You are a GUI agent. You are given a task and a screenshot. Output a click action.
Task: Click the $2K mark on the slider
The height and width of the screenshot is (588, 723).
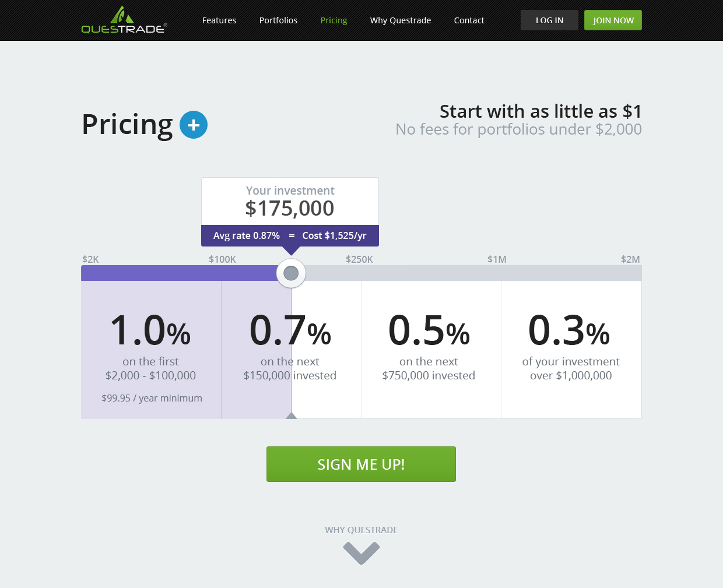pyautogui.click(x=90, y=259)
